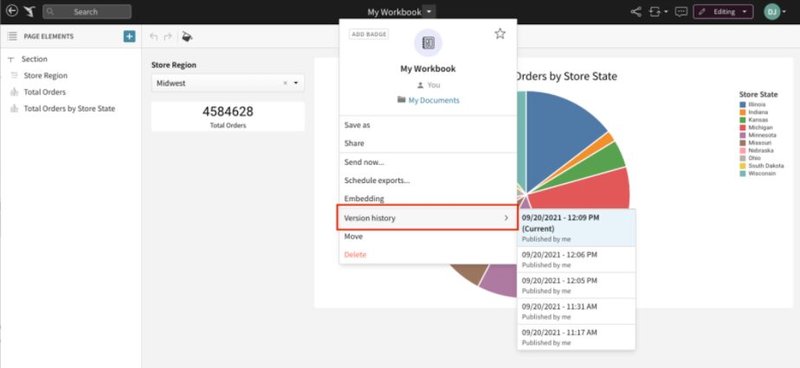Click the DJ user avatar
Screen dimensions: 800x368
(772, 12)
